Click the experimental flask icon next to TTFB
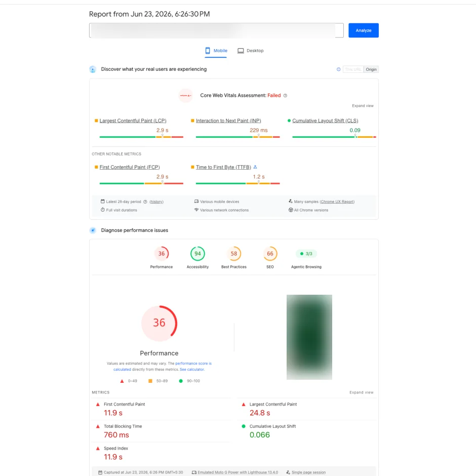Image resolution: width=476 pixels, height=476 pixels. (255, 167)
